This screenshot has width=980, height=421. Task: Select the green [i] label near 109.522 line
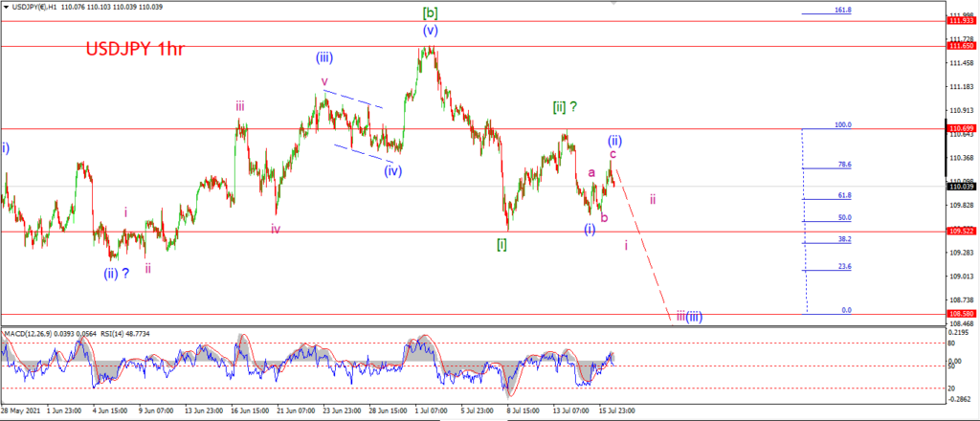[x=501, y=244]
